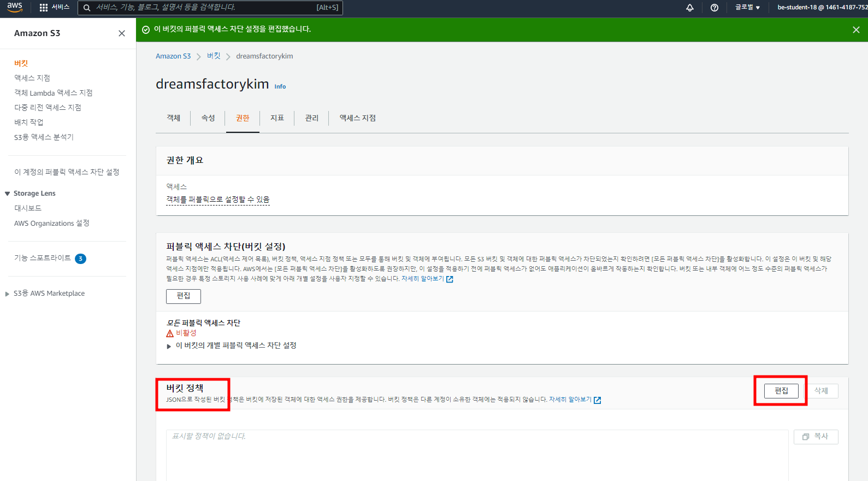Switch to the 객체 tab

tap(173, 118)
